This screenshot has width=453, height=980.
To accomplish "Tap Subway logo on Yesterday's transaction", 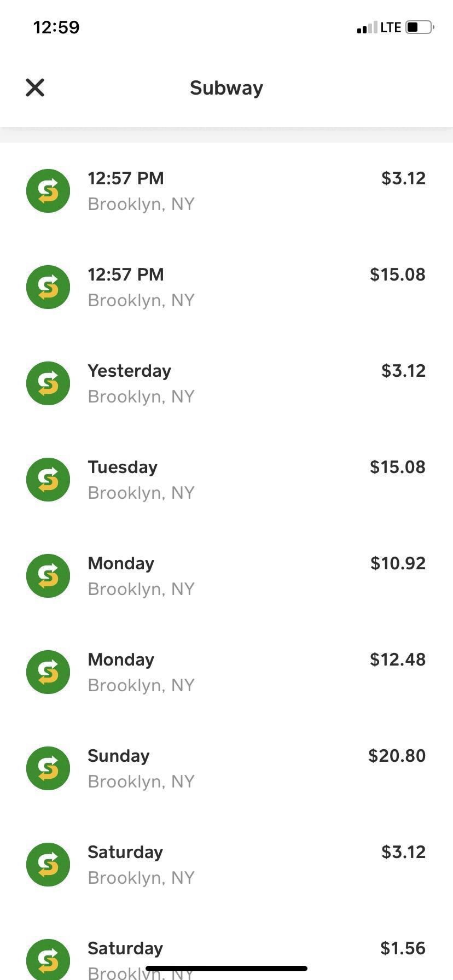I will point(48,383).
